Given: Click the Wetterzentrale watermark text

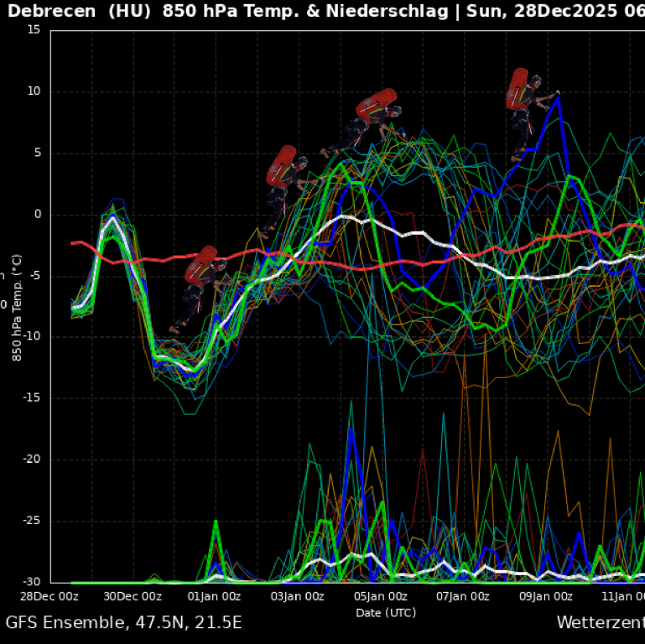Looking at the screenshot, I should point(600,622).
